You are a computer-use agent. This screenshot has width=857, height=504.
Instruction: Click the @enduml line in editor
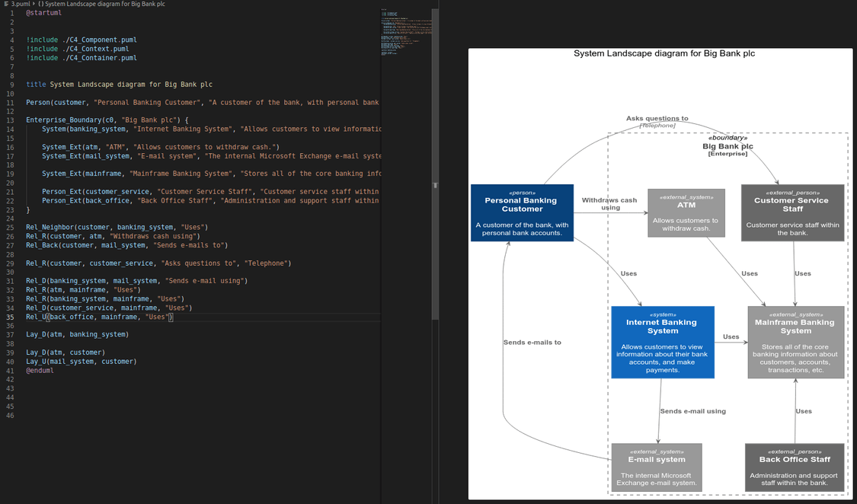coord(40,370)
